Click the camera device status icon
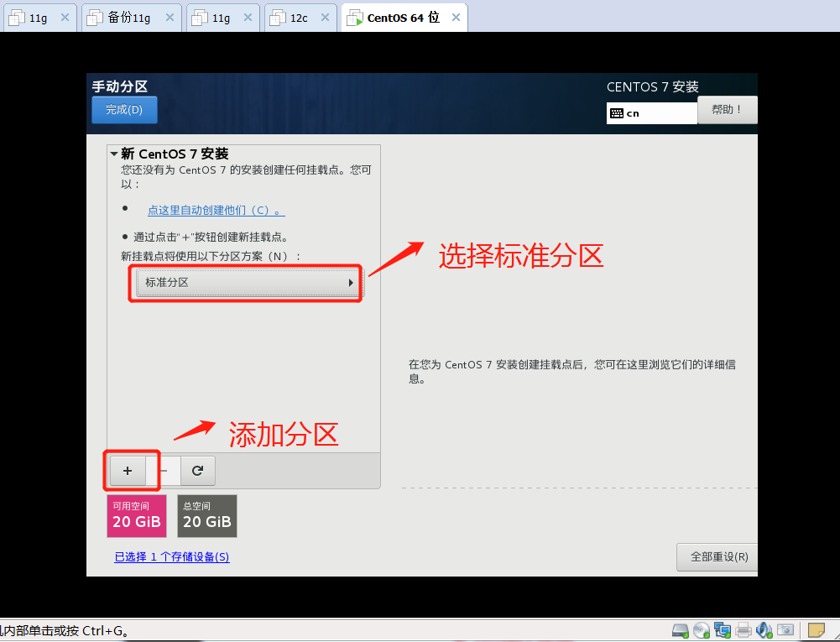This screenshot has height=642, width=840. tap(785, 630)
